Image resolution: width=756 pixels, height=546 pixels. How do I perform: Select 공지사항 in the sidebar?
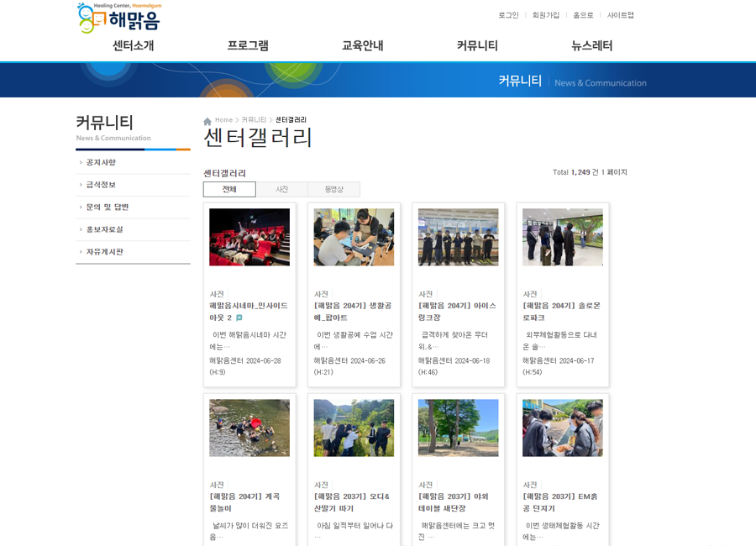pyautogui.click(x=101, y=163)
